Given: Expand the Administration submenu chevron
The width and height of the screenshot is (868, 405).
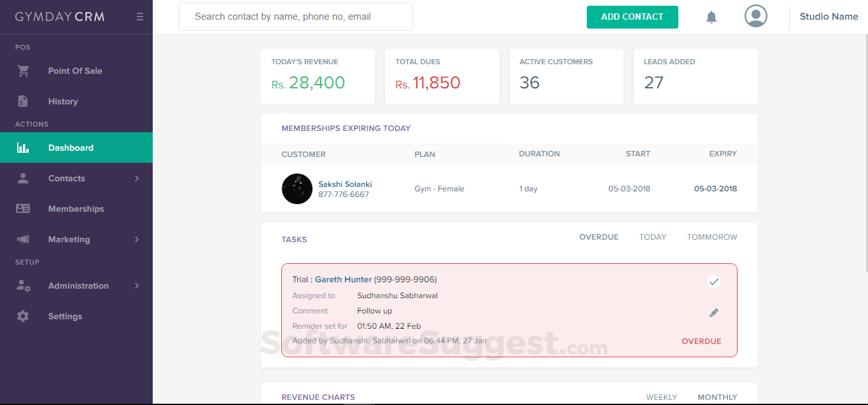Looking at the screenshot, I should point(137,286).
